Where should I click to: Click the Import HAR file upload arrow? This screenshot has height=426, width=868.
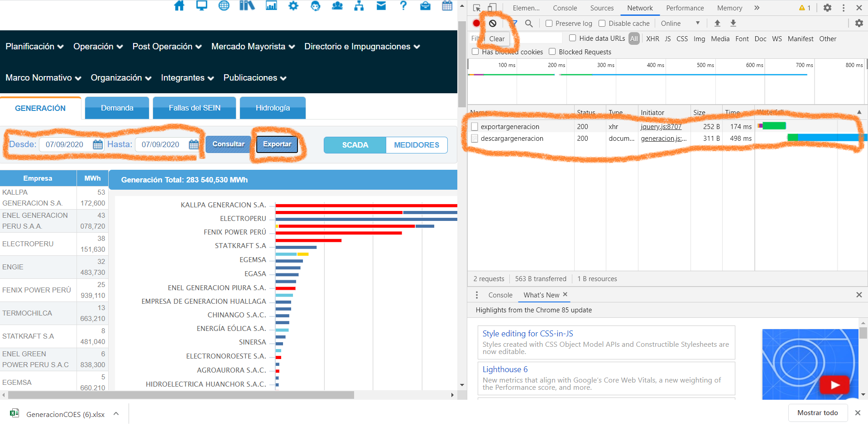pyautogui.click(x=717, y=24)
